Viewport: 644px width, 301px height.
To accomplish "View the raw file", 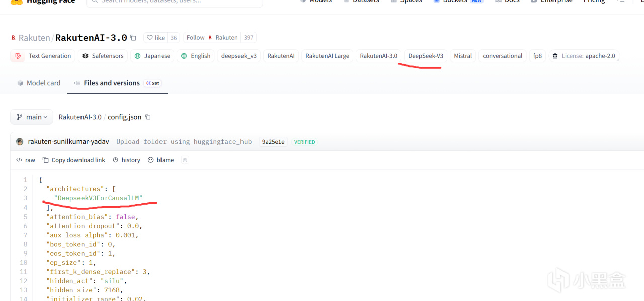I will tap(26, 160).
